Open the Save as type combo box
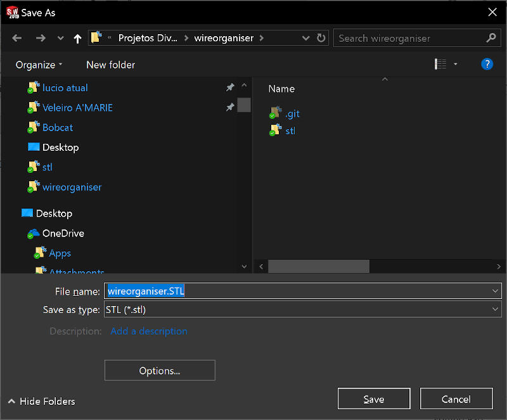This screenshot has height=420, width=507. 303,309
